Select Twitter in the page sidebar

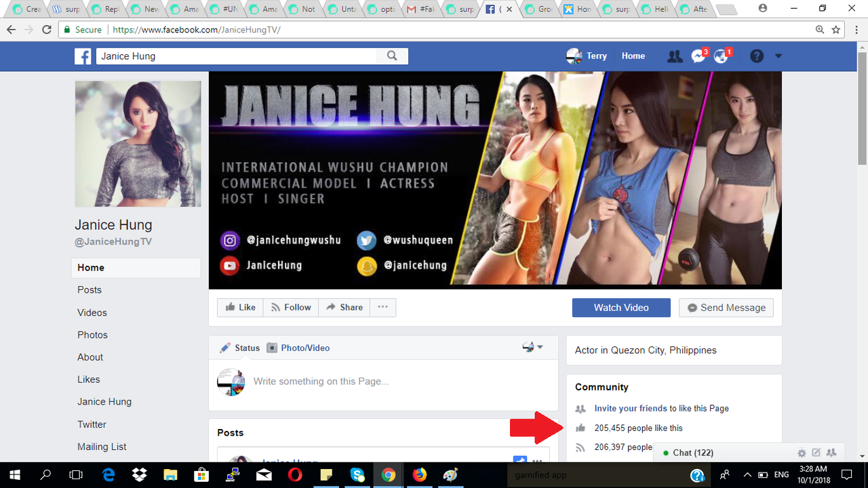pos(92,424)
